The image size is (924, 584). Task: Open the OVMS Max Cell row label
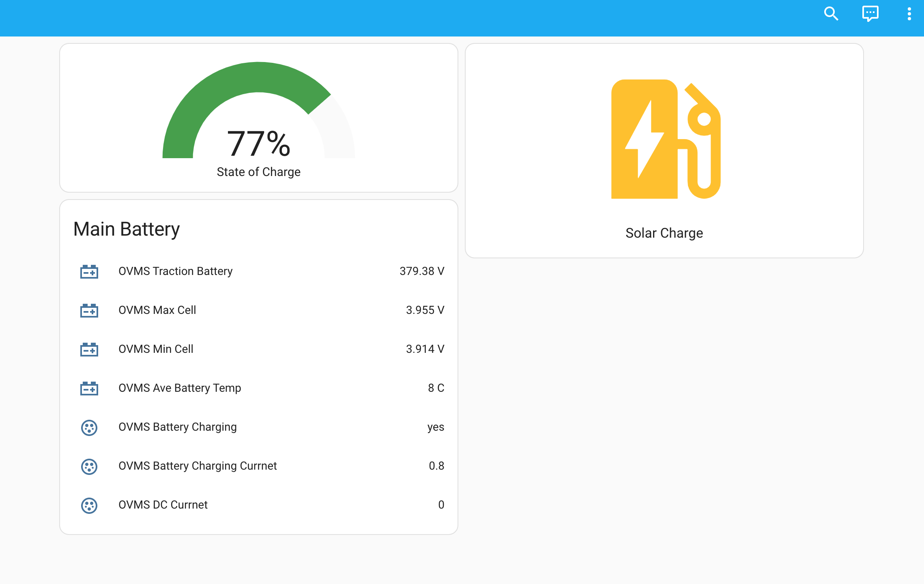(157, 310)
